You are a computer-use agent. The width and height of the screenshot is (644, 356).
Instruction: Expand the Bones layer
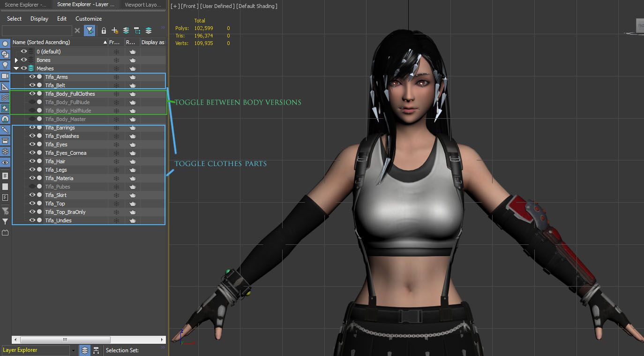click(x=16, y=60)
